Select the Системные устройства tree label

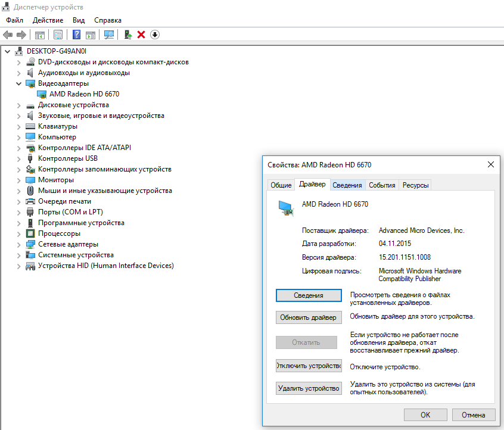click(x=76, y=255)
